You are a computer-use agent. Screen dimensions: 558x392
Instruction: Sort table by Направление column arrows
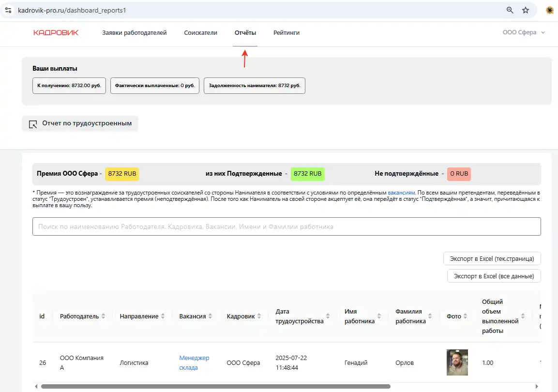coord(163,317)
